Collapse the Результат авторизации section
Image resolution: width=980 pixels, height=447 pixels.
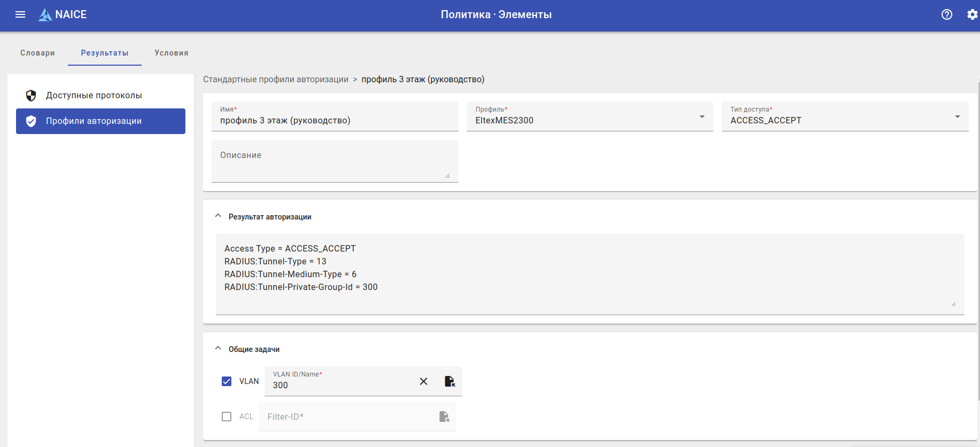[218, 216]
